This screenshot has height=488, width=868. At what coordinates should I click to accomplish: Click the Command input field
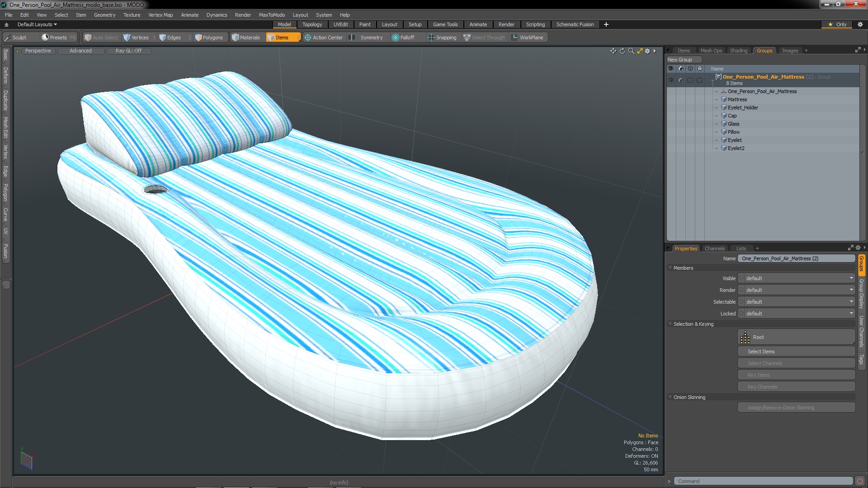tap(763, 481)
